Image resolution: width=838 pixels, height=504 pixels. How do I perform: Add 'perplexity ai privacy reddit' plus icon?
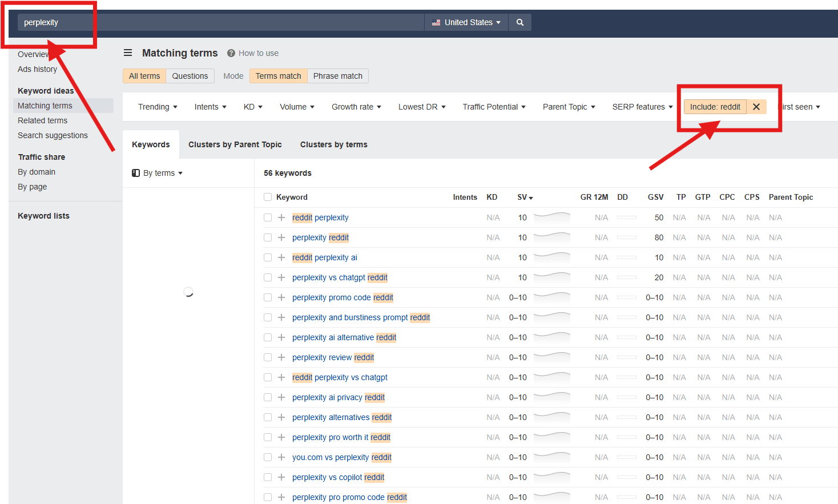pyautogui.click(x=281, y=397)
